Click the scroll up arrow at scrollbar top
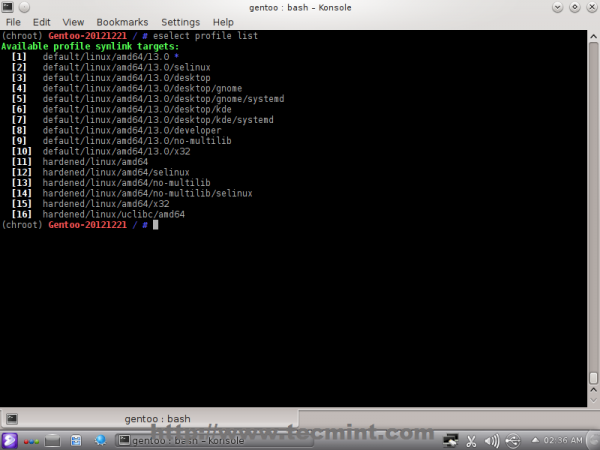600x450 pixels. 593,37
